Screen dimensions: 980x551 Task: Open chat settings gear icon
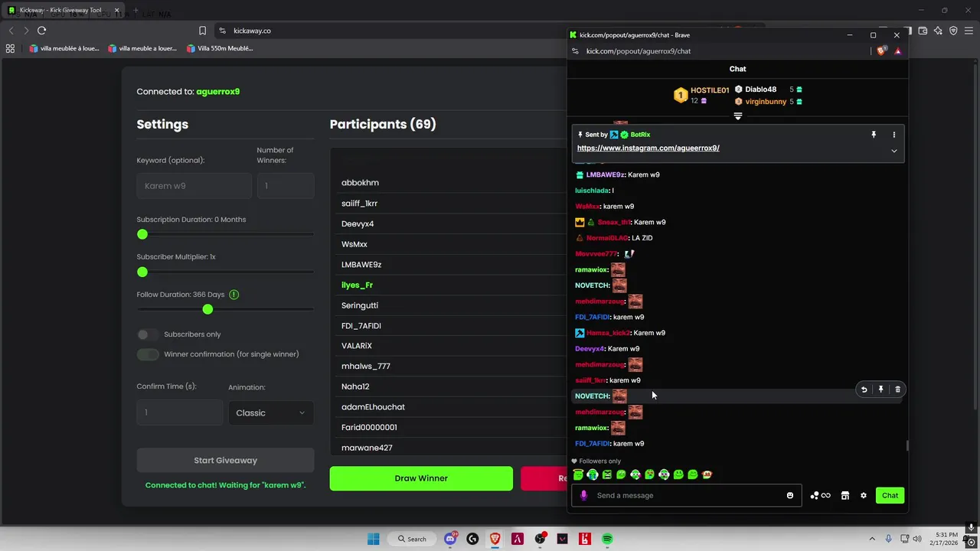(x=864, y=495)
